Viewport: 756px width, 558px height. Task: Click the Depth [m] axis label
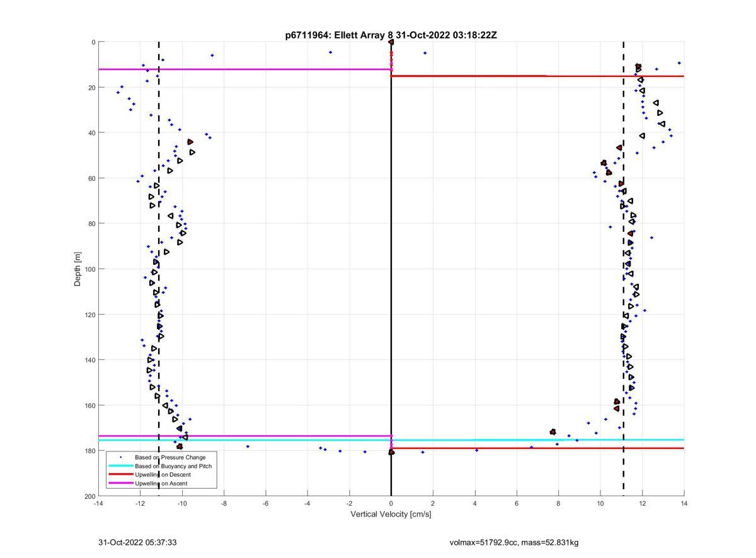(x=78, y=269)
